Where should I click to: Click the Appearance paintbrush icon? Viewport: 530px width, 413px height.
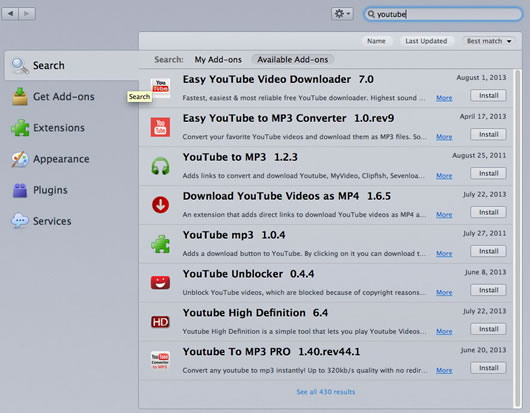(20, 159)
